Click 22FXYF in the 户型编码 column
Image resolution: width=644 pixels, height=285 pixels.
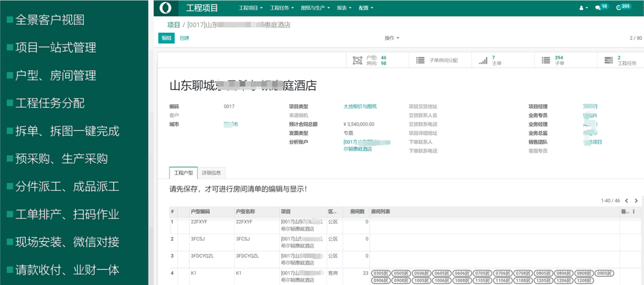[x=199, y=221]
